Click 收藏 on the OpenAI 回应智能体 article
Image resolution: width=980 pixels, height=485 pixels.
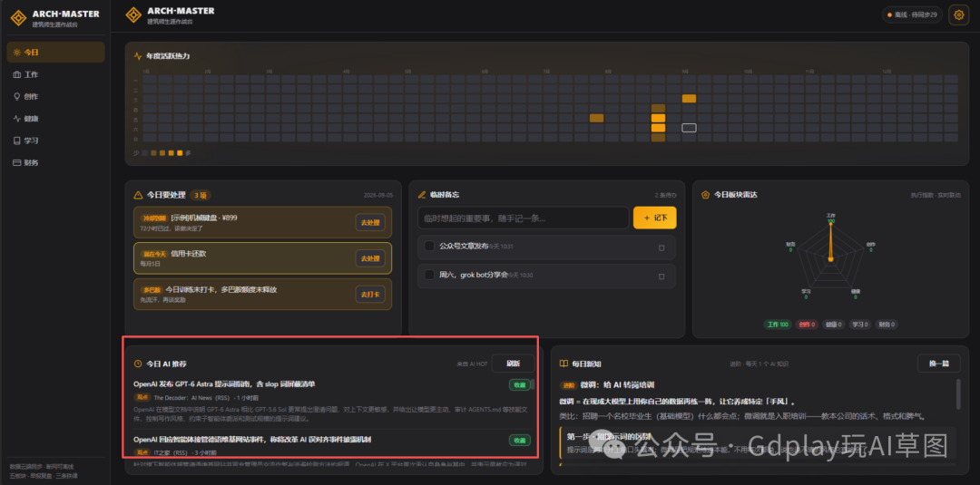[x=519, y=441]
